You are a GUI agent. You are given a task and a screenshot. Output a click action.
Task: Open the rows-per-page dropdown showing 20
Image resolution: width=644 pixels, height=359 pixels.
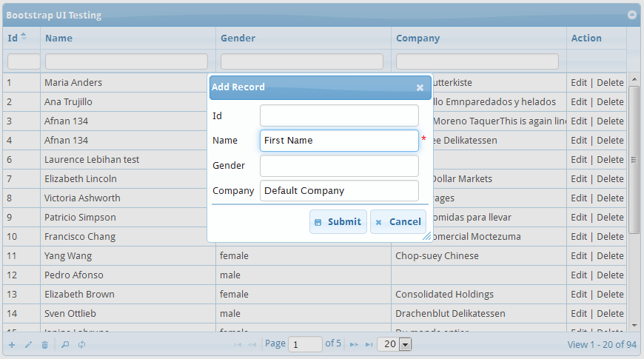click(x=394, y=344)
